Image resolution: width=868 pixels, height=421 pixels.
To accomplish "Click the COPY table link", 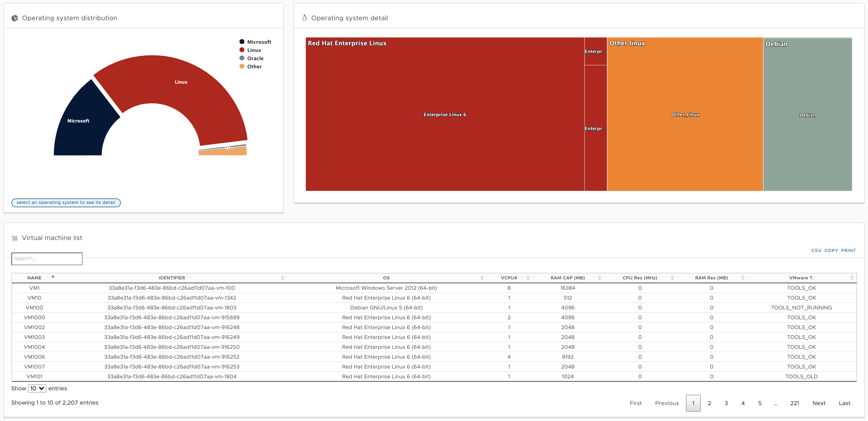I will pos(831,250).
